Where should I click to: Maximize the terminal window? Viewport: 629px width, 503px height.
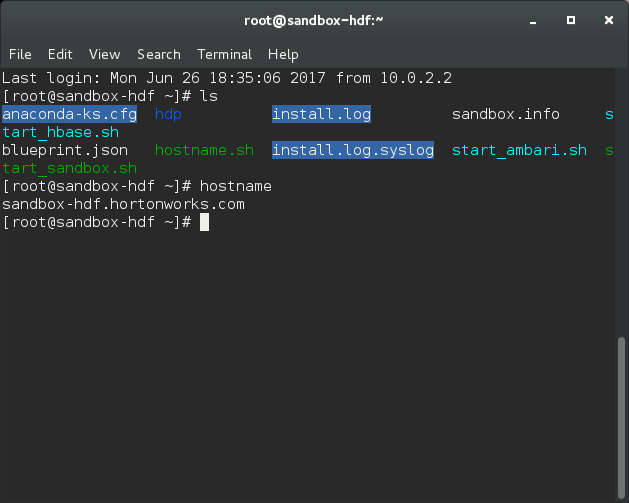pyautogui.click(x=571, y=20)
